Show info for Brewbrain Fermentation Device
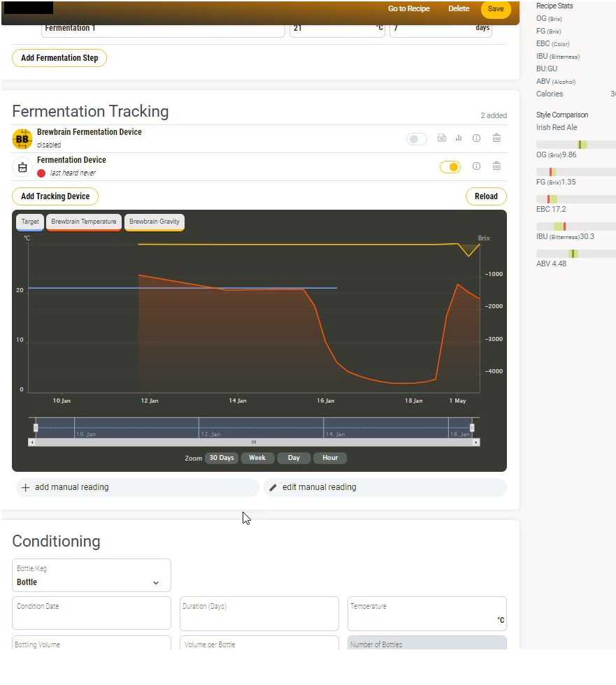This screenshot has height=685, width=616. (x=476, y=138)
